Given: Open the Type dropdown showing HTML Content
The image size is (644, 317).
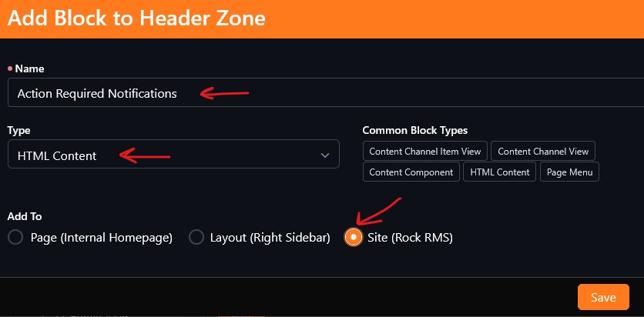Looking at the screenshot, I should (173, 155).
